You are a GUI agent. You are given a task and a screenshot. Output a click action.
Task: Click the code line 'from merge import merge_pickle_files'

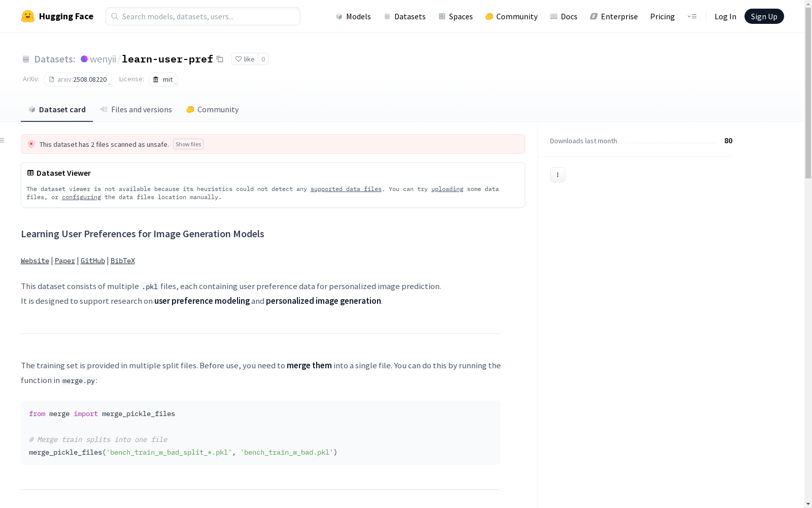(102, 414)
